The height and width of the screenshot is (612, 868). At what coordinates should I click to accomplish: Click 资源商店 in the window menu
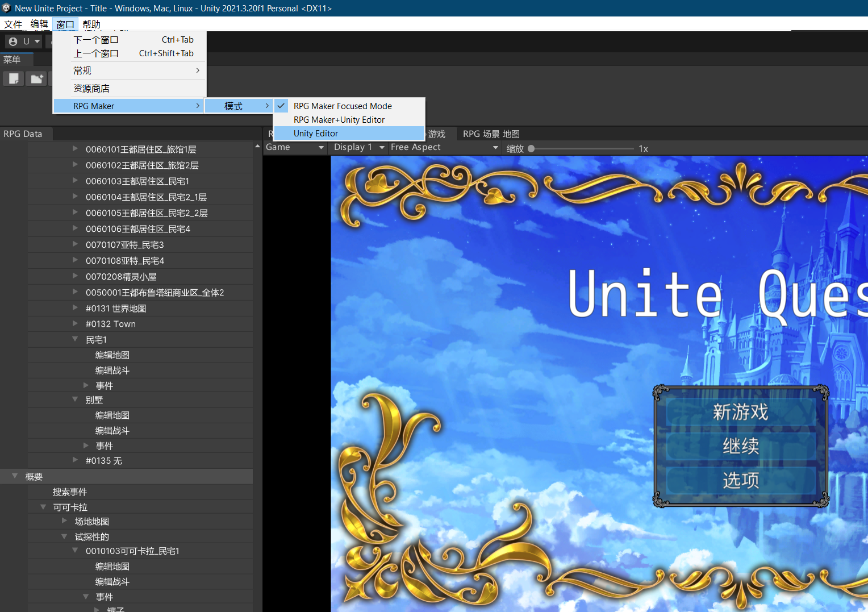click(x=91, y=89)
